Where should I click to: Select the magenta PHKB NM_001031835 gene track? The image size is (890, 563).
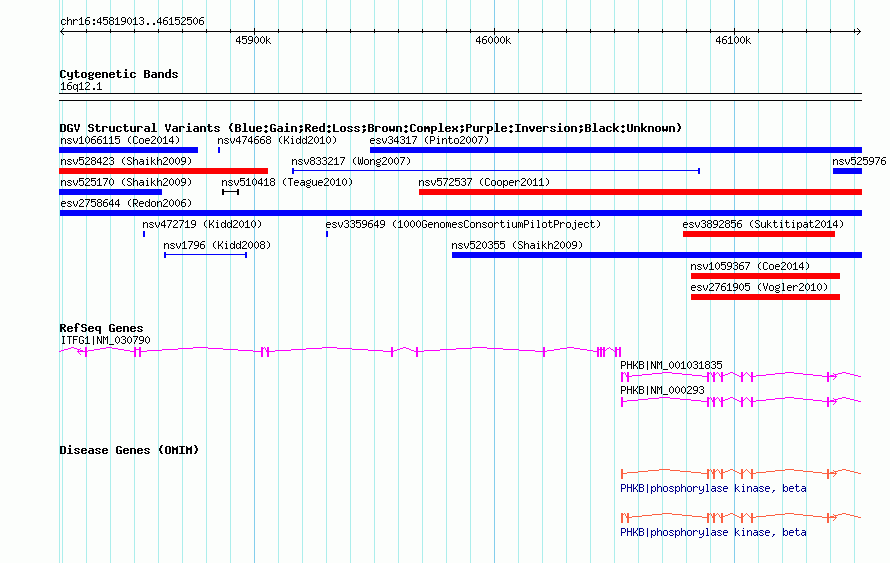point(741,376)
